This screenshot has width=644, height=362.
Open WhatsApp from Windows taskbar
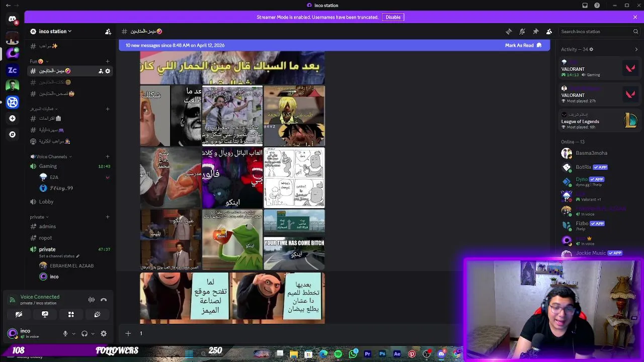click(353, 354)
